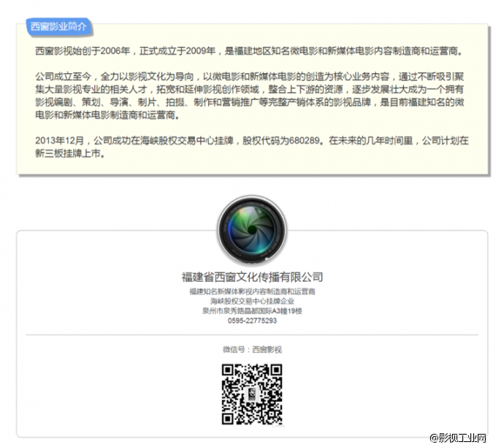This screenshot has height=447, width=504.
Task: Click the paragraph starting 公司成立至今
Action: [248, 95]
